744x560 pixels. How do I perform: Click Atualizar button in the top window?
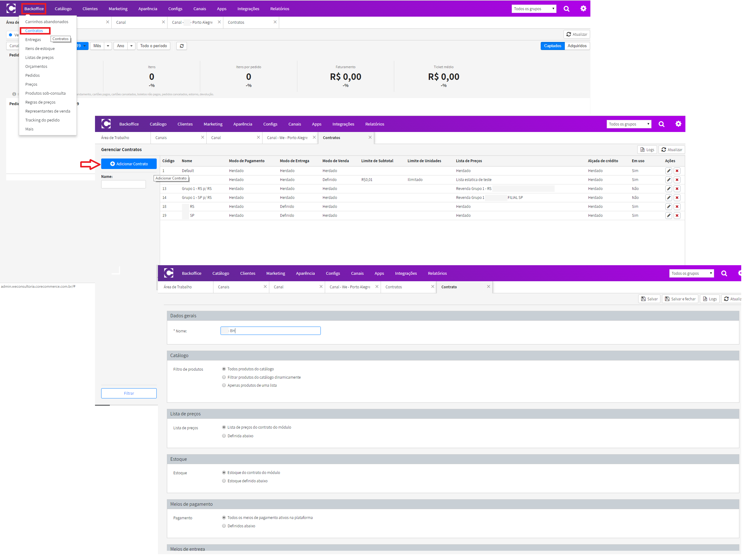577,34
